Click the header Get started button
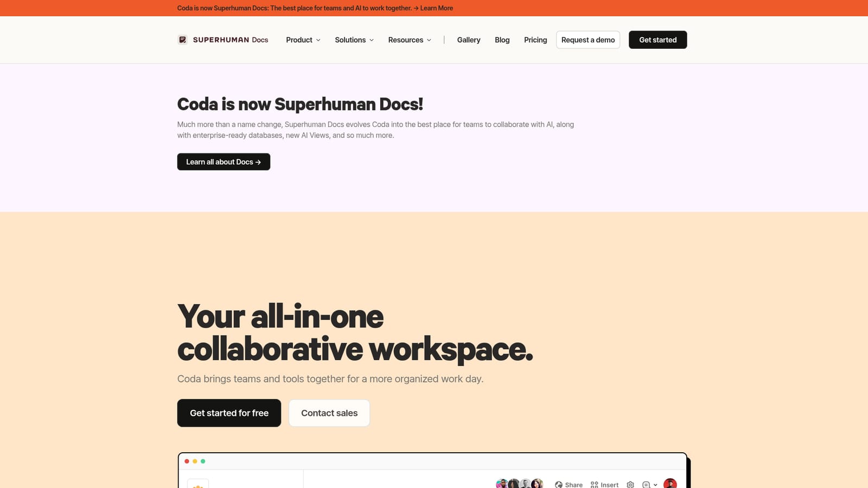 (x=658, y=40)
